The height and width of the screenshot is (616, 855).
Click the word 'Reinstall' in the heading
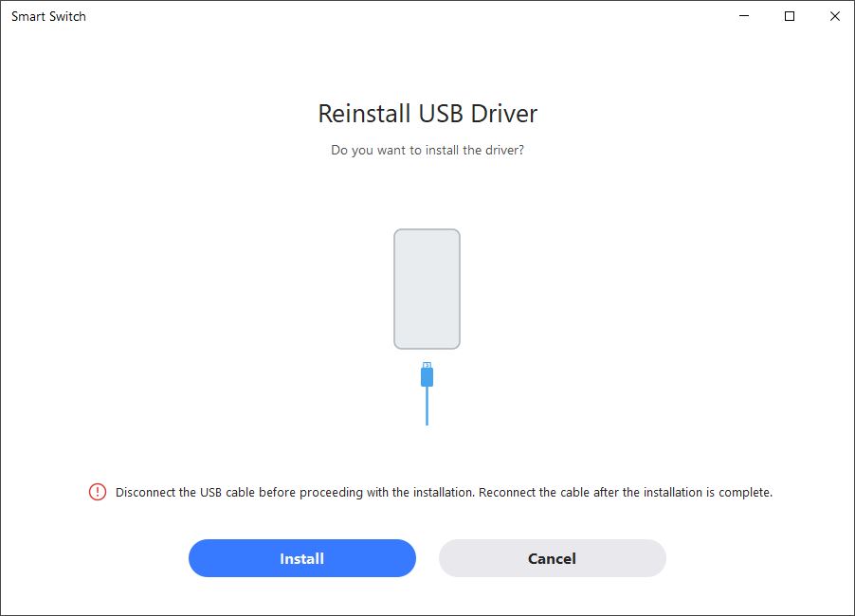[364, 114]
